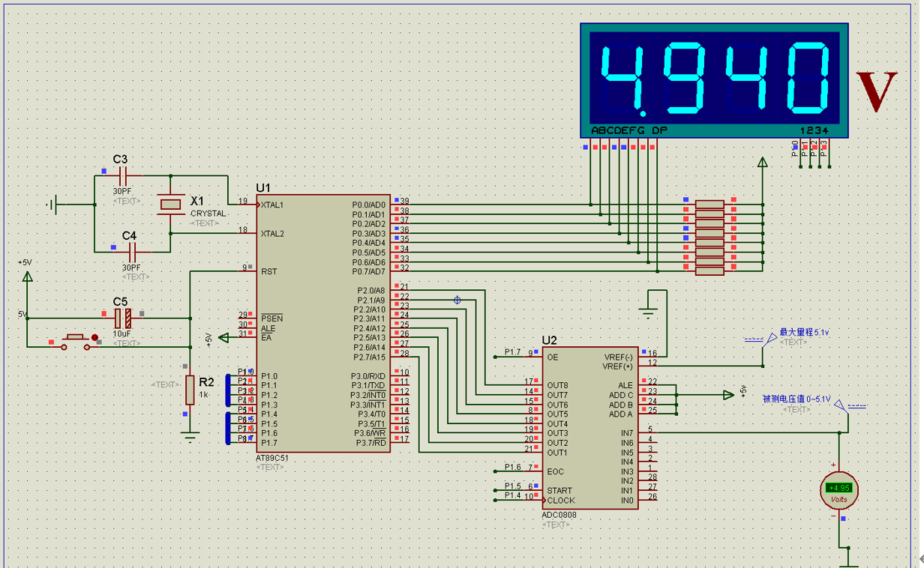Click the R2 reference label
Viewport: 924px width, 568px height.
(207, 381)
